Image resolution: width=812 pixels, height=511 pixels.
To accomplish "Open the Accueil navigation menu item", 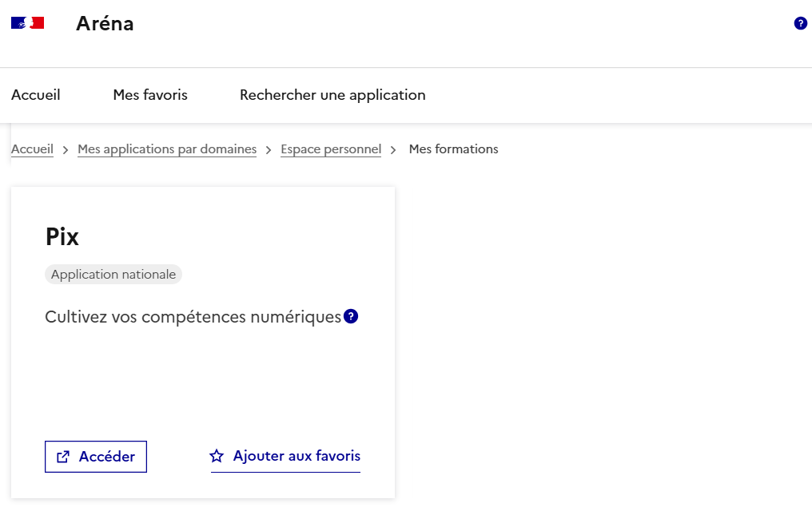I will tap(36, 95).
